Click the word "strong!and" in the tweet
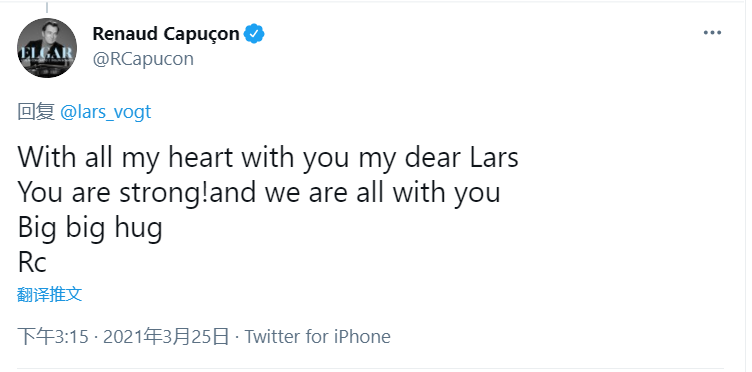The height and width of the screenshot is (372, 752). point(187,194)
